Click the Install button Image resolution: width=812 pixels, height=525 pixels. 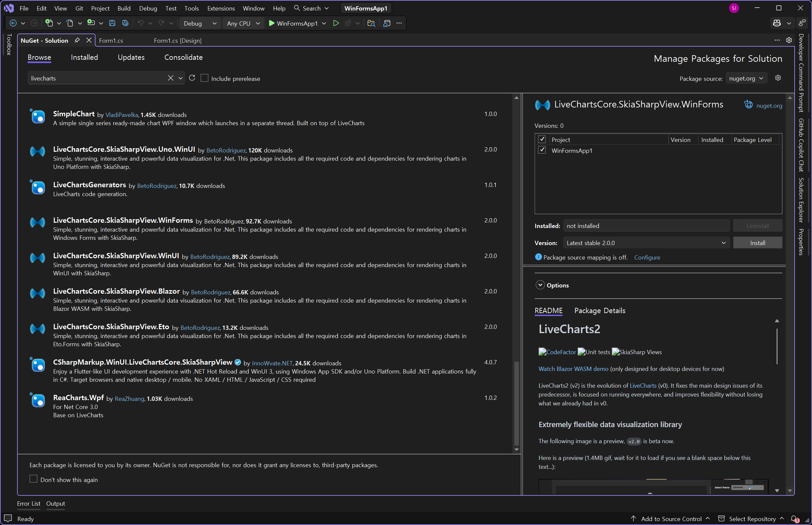[757, 243]
